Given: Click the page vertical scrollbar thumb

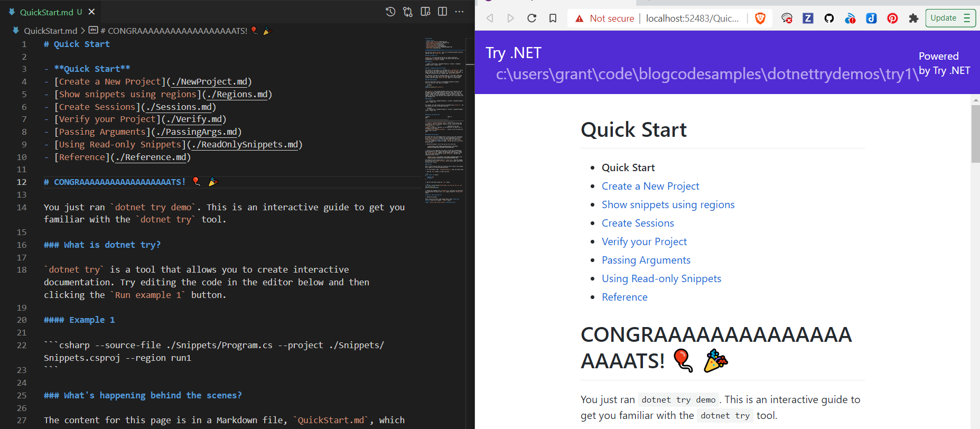Looking at the screenshot, I should pos(975,134).
